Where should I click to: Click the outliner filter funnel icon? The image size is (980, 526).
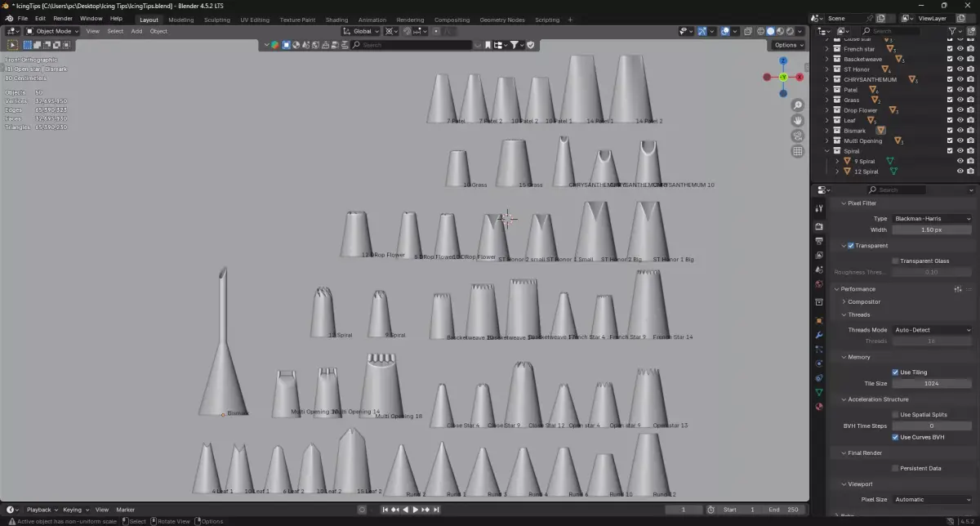tap(953, 31)
